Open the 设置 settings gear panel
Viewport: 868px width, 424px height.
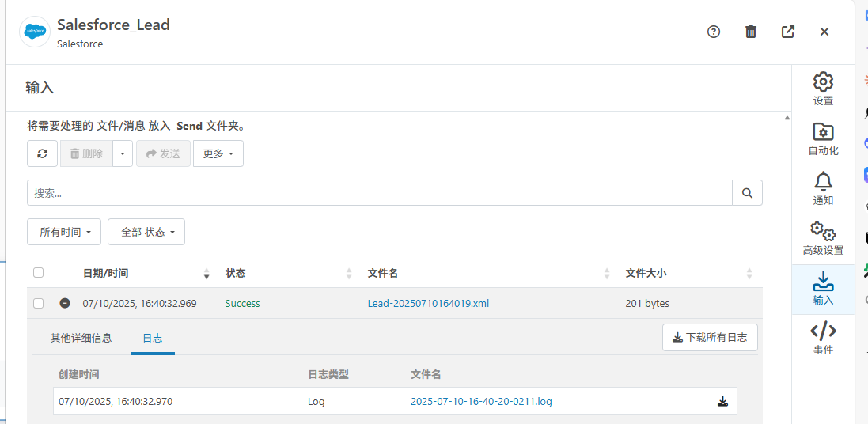point(823,89)
